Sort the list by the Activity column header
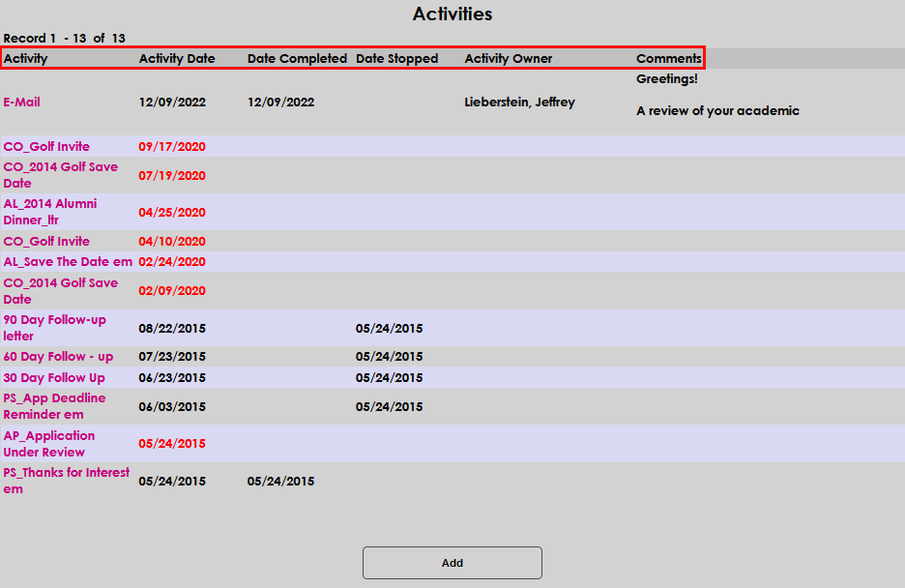The height and width of the screenshot is (588, 905). coord(26,58)
